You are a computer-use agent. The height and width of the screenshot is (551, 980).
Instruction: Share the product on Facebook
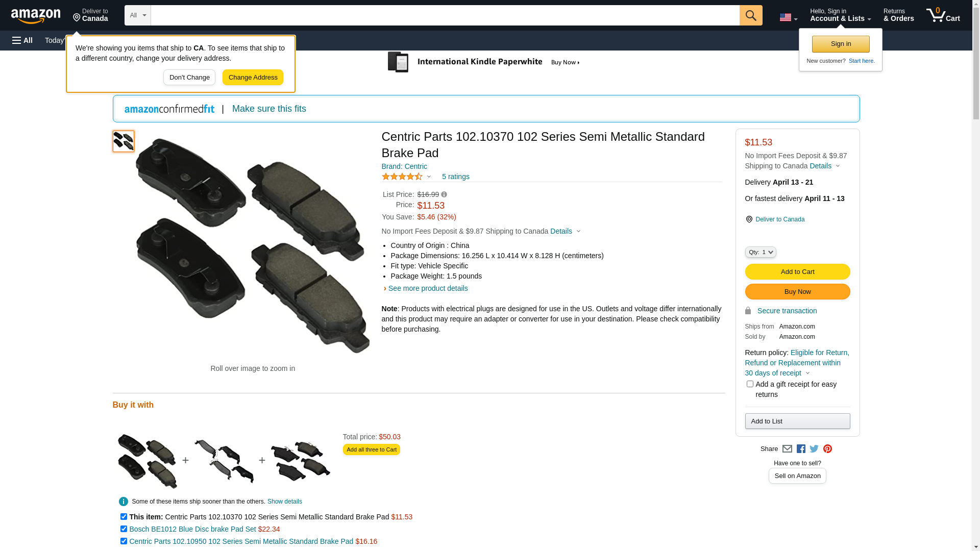click(x=801, y=449)
